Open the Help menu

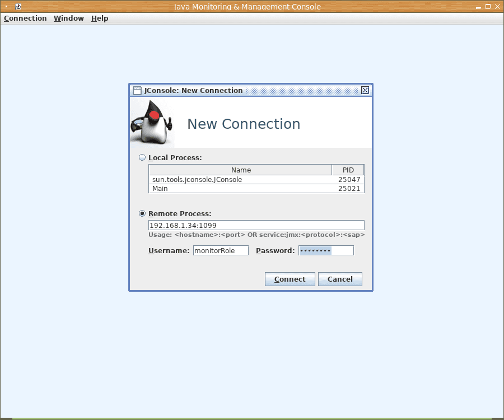click(x=100, y=18)
